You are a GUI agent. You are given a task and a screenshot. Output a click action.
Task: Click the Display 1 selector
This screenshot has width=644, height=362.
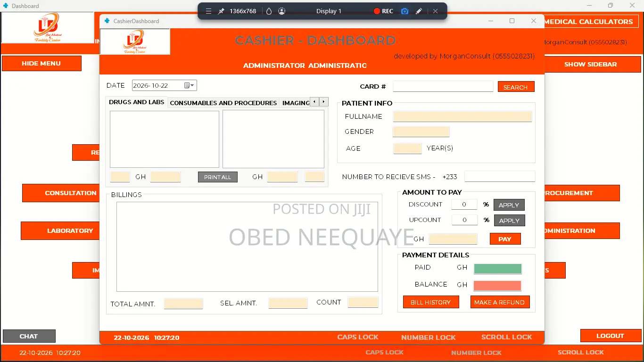(329, 11)
